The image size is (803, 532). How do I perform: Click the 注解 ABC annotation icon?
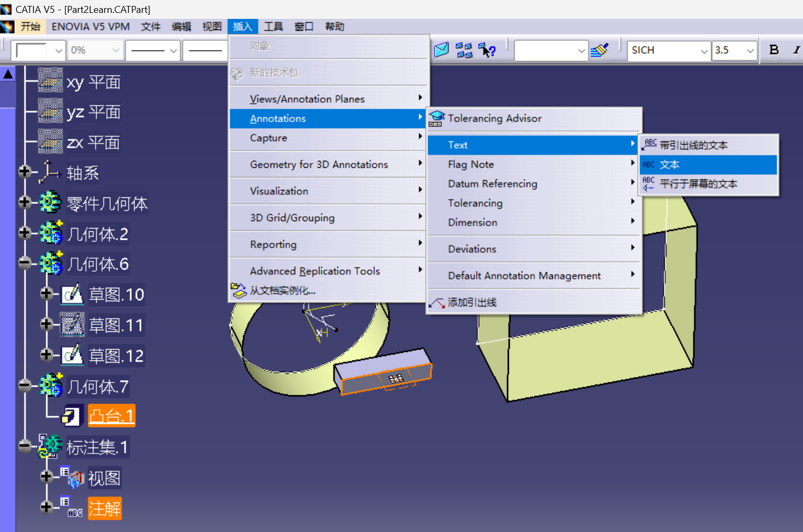pyautogui.click(x=71, y=508)
